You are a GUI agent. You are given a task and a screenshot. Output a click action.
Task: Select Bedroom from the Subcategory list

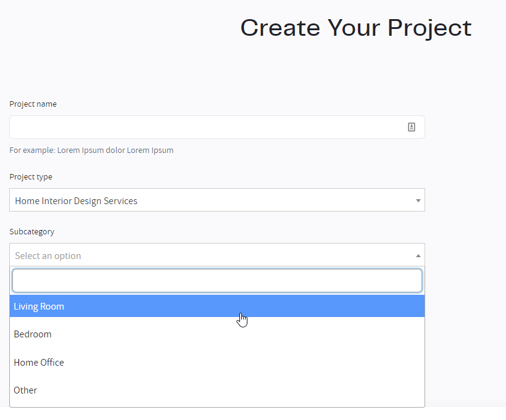(217, 334)
